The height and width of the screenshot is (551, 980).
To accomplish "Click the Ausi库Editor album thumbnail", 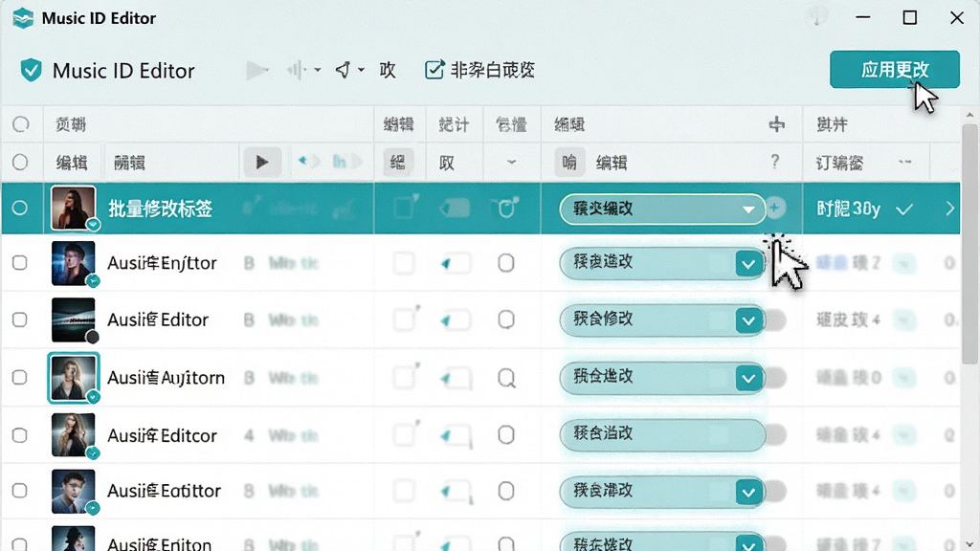I will pyautogui.click(x=73, y=320).
